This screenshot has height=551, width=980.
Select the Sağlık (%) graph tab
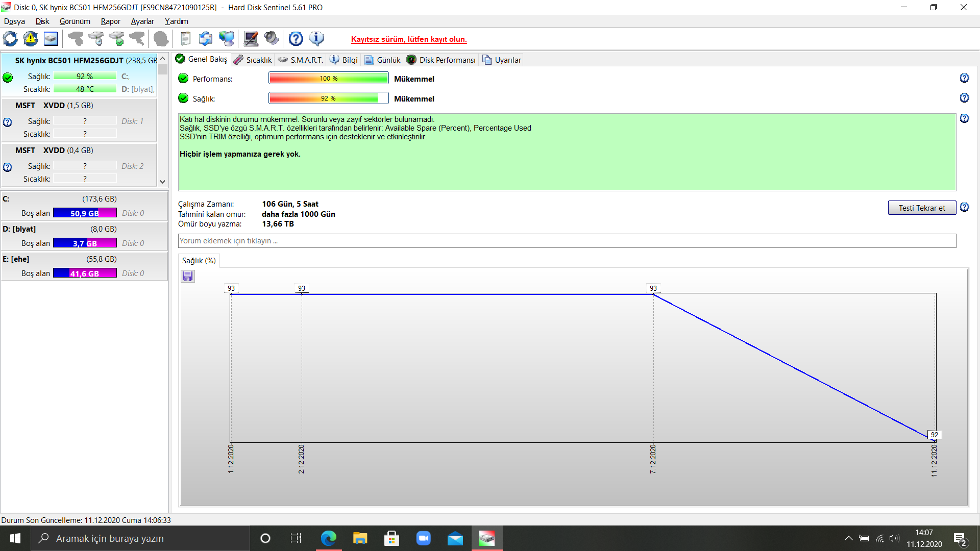click(199, 261)
